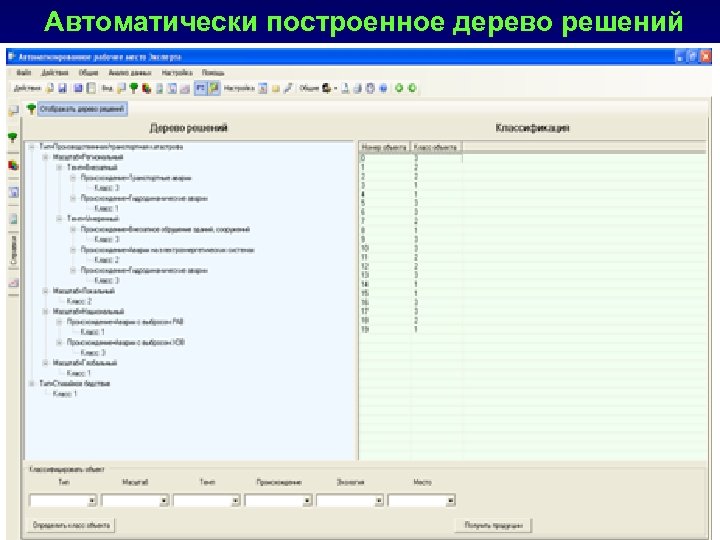Select the Класс: 2 leaf under Масштаб=Локальный
This screenshot has height=540, width=720.
[x=79, y=301]
